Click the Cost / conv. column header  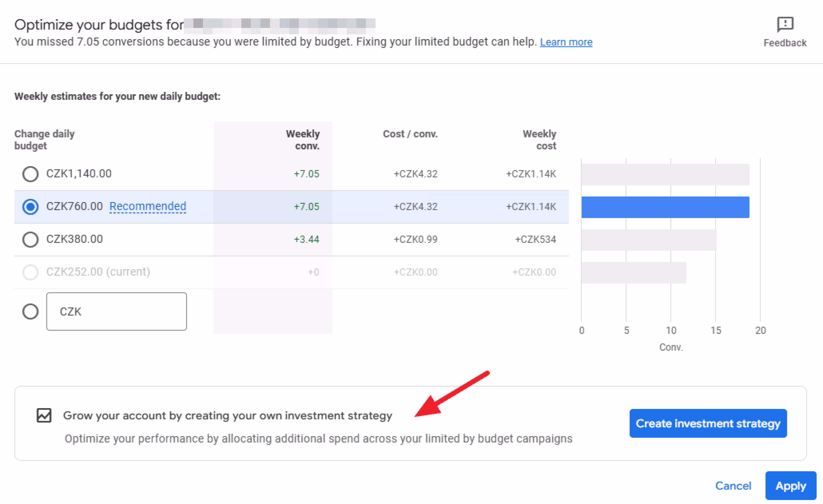[410, 134]
